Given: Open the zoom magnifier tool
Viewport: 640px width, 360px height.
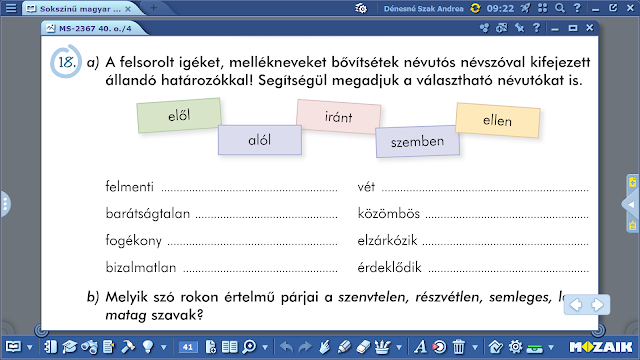Looking at the screenshot, I should (249, 347).
